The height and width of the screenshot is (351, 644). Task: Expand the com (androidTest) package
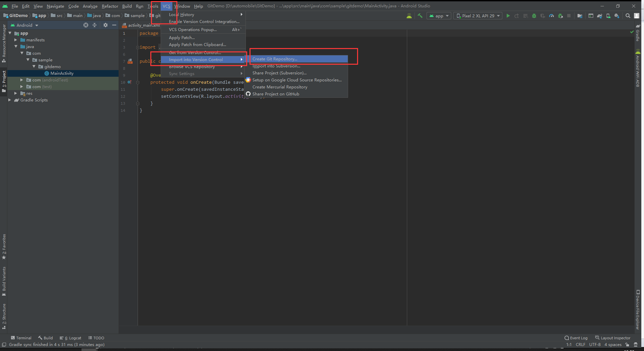pos(22,80)
